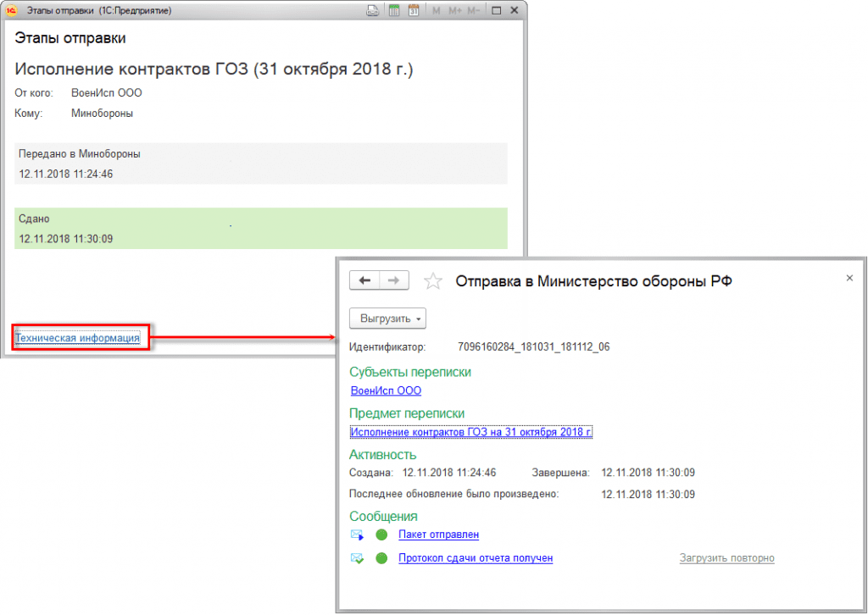Click the Исполнение контрактов ГОЗ report title
This screenshot has width=868, height=615.
click(x=214, y=69)
